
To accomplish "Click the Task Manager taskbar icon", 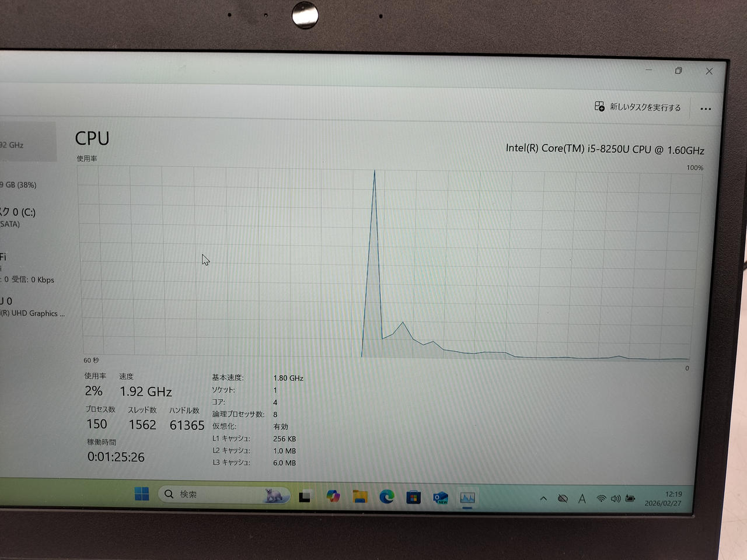I will click(467, 498).
